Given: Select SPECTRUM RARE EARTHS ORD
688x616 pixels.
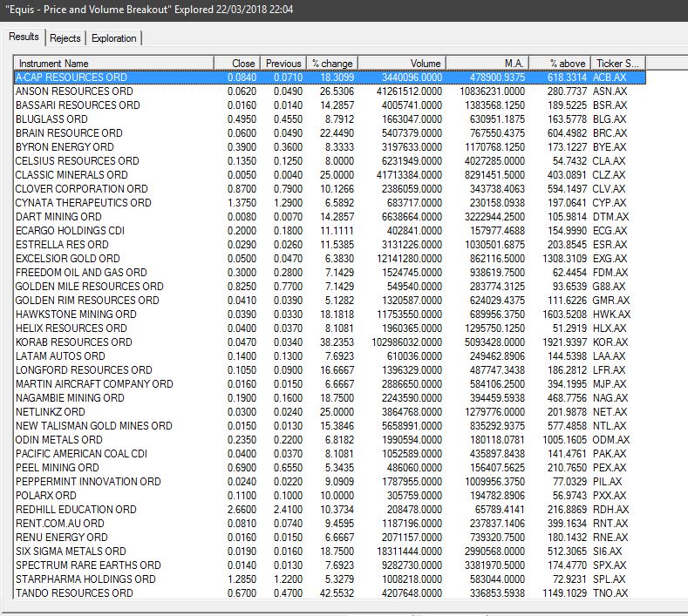Looking at the screenshot, I should pyautogui.click(x=330, y=565).
